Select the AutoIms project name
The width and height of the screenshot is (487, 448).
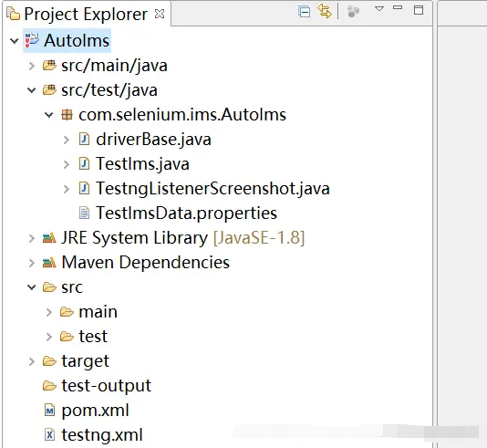click(x=77, y=41)
